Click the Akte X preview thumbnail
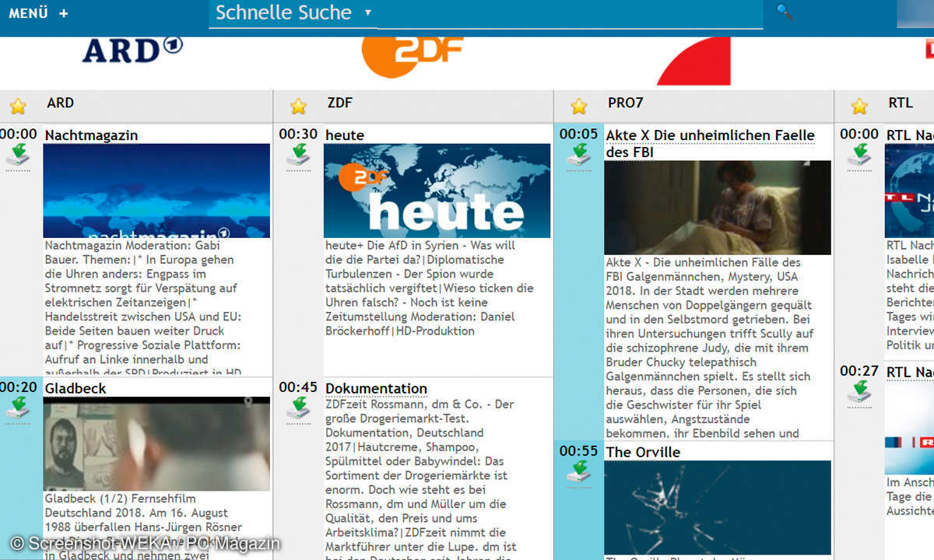Image resolution: width=934 pixels, height=560 pixels. click(x=718, y=208)
